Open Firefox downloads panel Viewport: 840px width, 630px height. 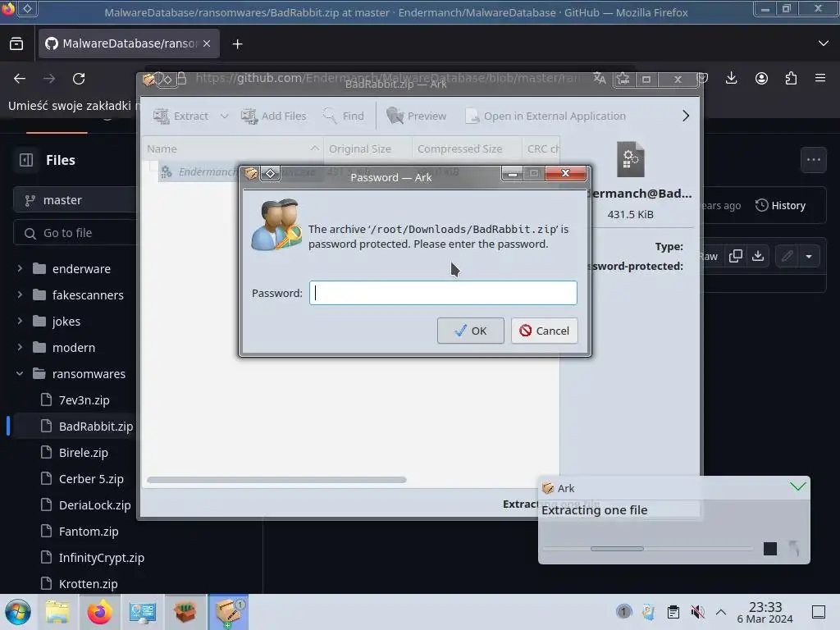pyautogui.click(x=731, y=78)
